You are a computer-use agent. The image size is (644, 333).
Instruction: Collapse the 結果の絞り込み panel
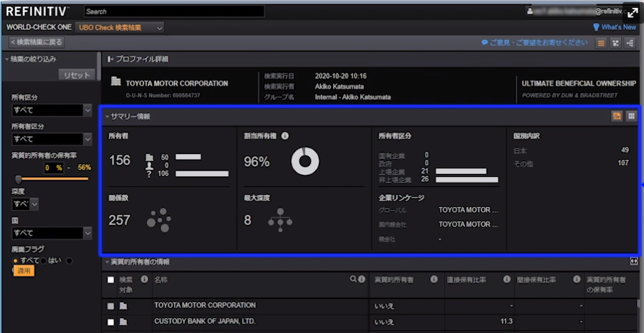[7, 59]
